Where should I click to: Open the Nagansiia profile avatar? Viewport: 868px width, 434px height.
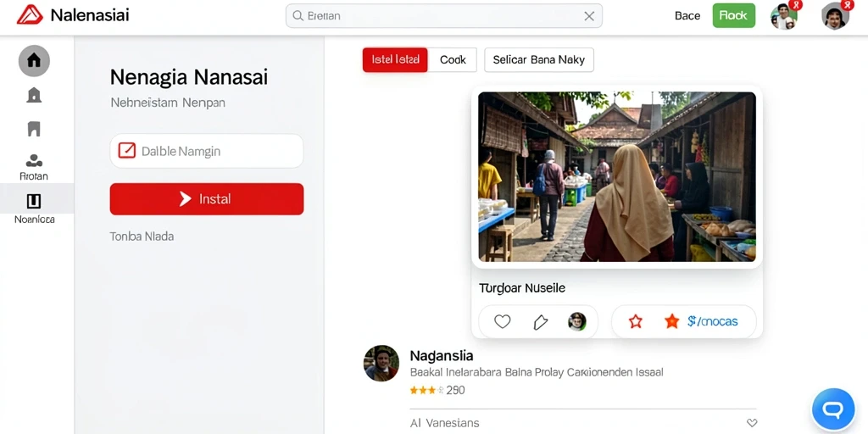tap(381, 363)
